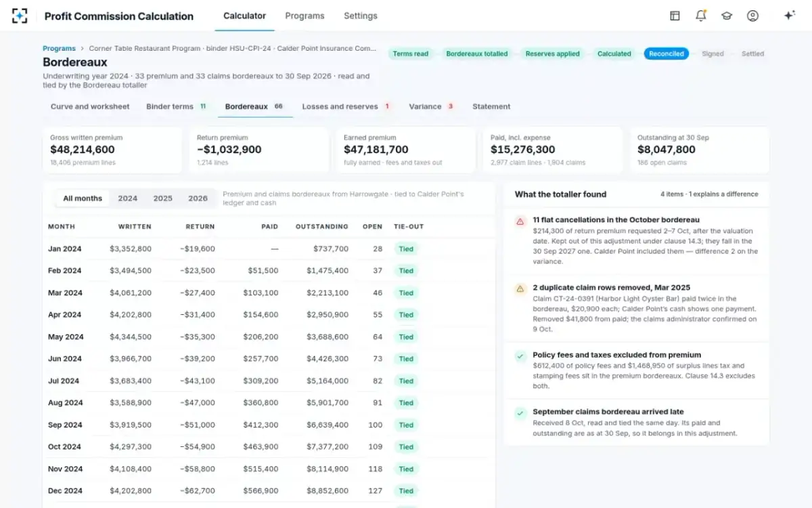This screenshot has width=812, height=508.
Task: Click Tied badge in Mar 2025... no, Mar 2024 row
Action: pos(406,293)
